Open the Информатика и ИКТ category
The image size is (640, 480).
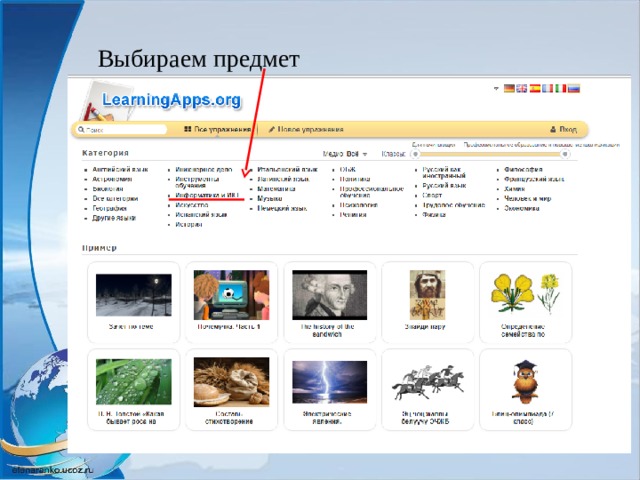coord(207,195)
